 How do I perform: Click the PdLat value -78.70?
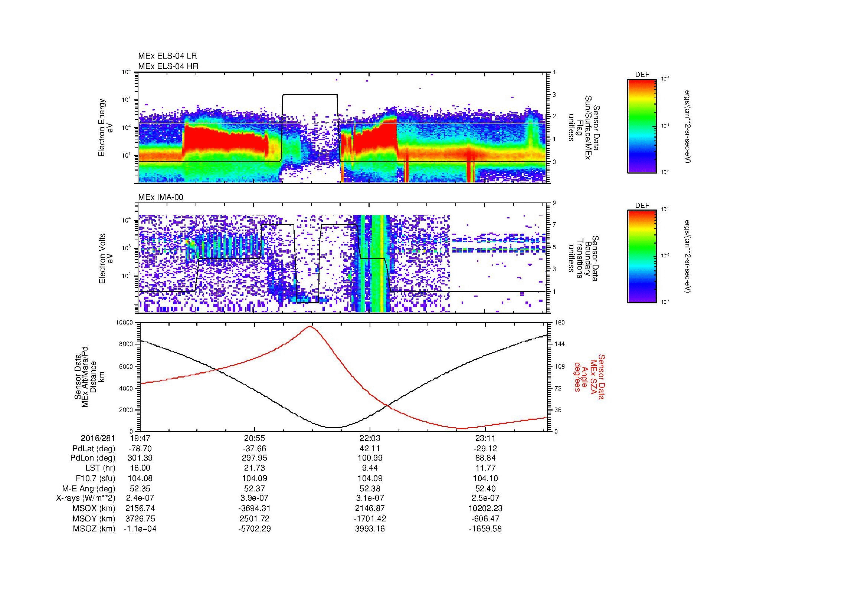[x=140, y=449]
